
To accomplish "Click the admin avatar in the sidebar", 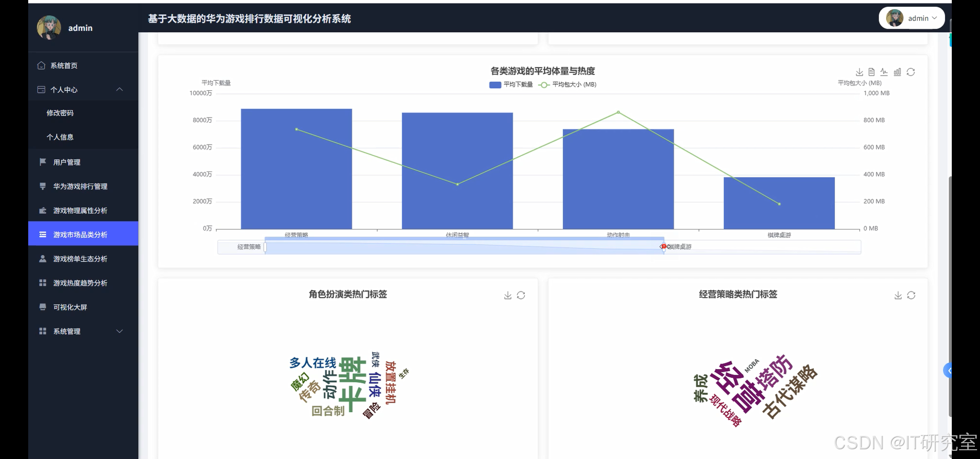I will (x=49, y=28).
